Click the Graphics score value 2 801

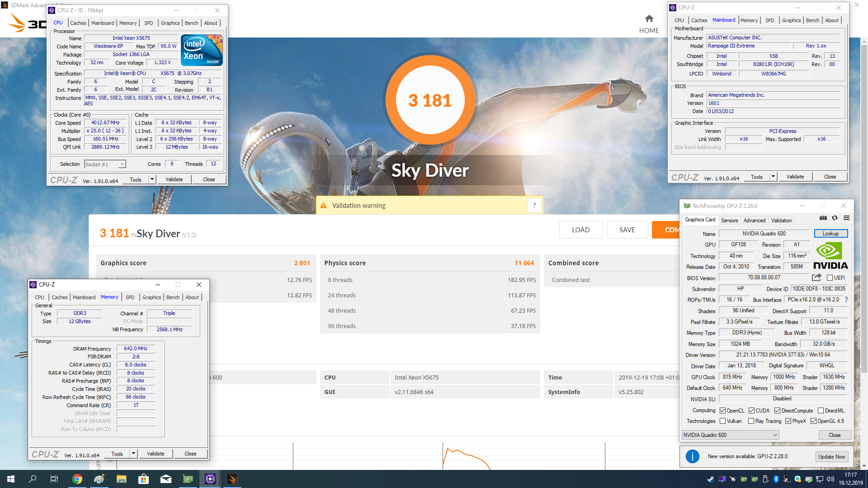coord(302,263)
